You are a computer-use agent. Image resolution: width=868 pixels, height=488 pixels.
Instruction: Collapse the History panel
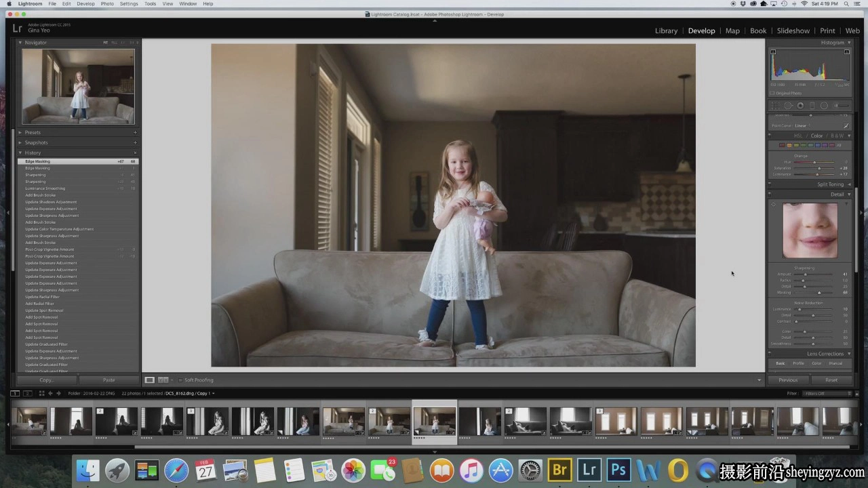point(20,153)
